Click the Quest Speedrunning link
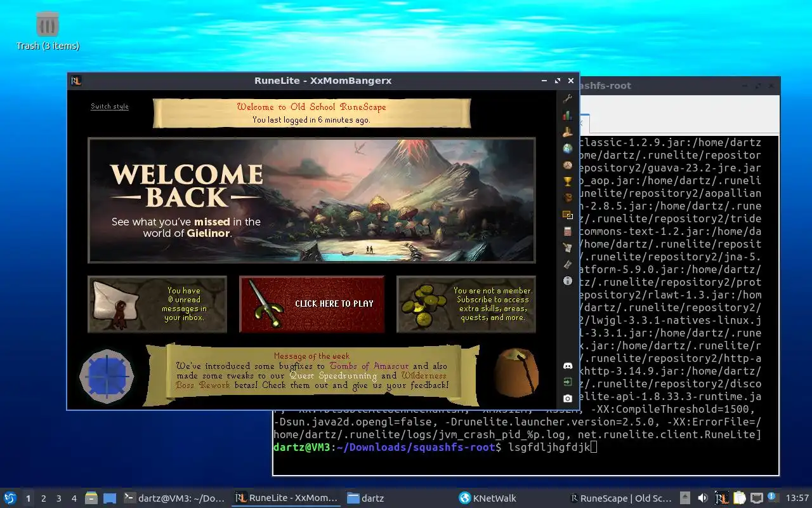The height and width of the screenshot is (508, 812). (334, 376)
